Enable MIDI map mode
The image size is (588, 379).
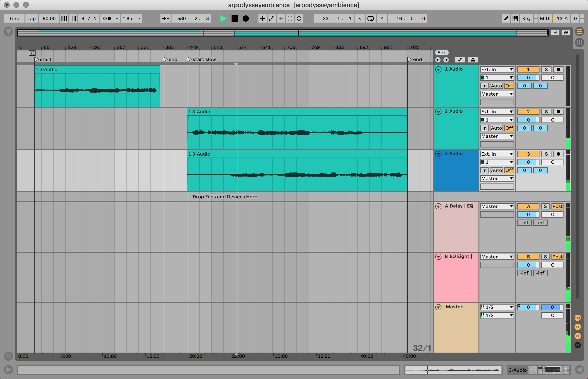545,18
